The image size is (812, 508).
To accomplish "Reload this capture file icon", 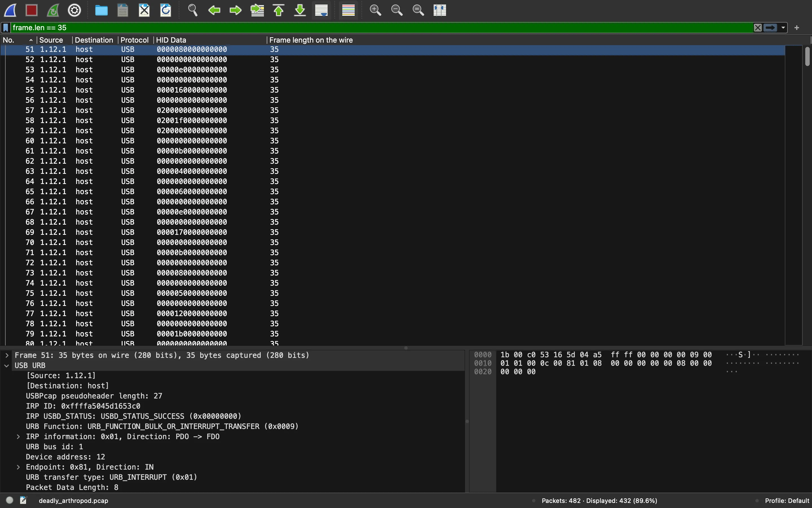I will [x=166, y=10].
